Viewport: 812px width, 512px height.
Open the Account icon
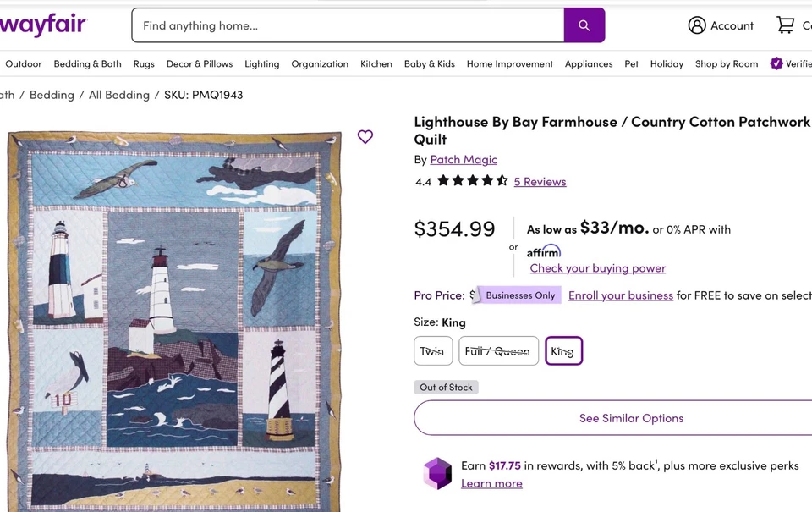tap(695, 25)
